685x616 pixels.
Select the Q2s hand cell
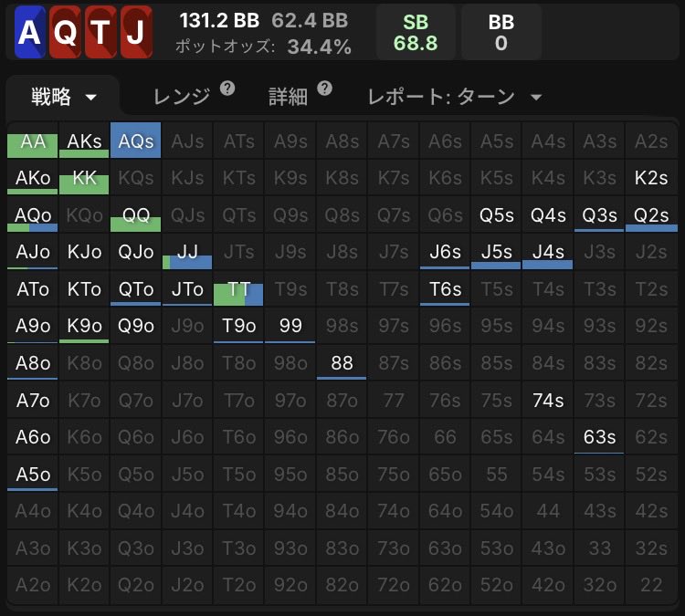pyautogui.click(x=651, y=214)
